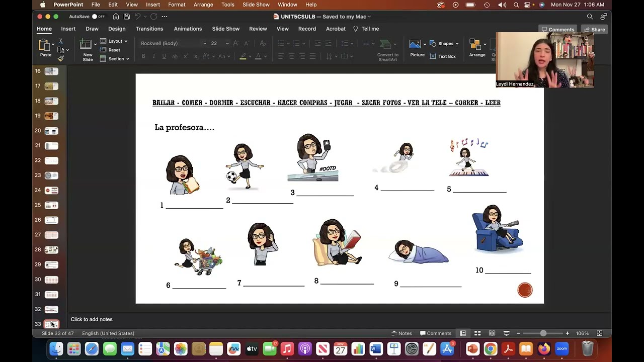Select the Picture insert icon

coord(415,44)
